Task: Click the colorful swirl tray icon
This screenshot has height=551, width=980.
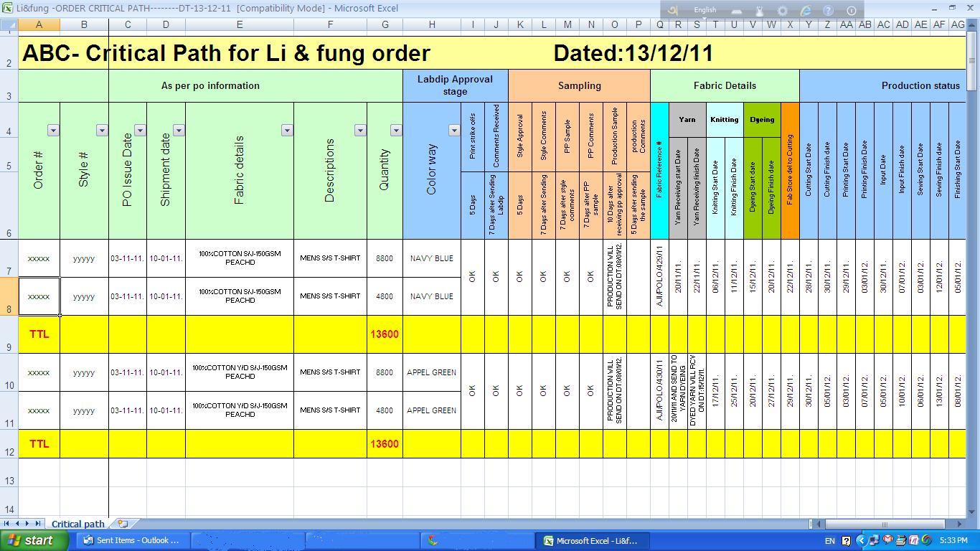Action: point(927,540)
